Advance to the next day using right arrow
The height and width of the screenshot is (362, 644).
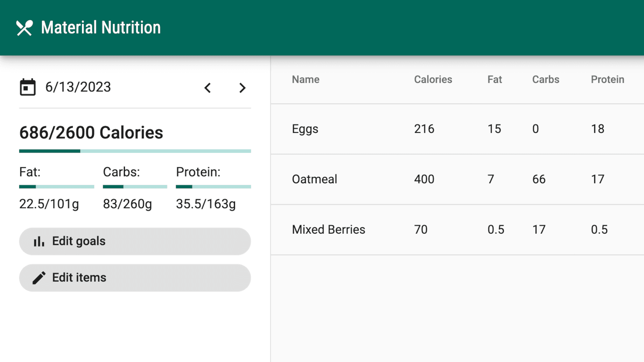tap(242, 88)
